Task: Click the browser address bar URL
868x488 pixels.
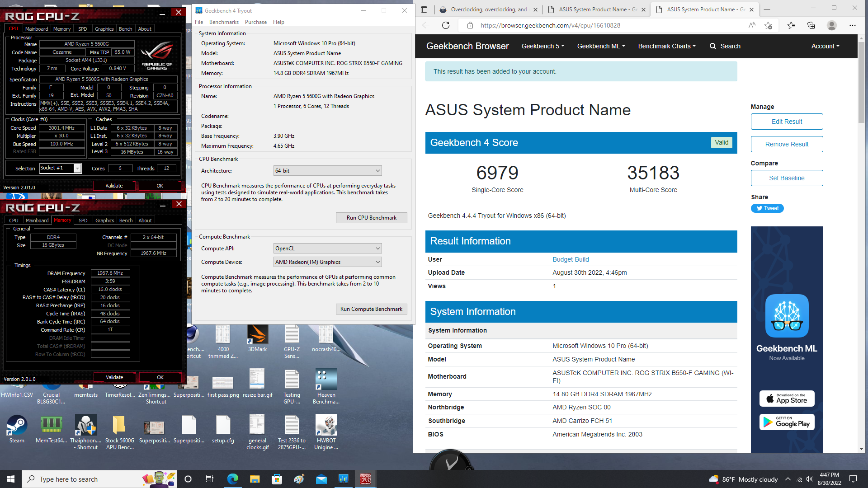Action: [x=550, y=25]
